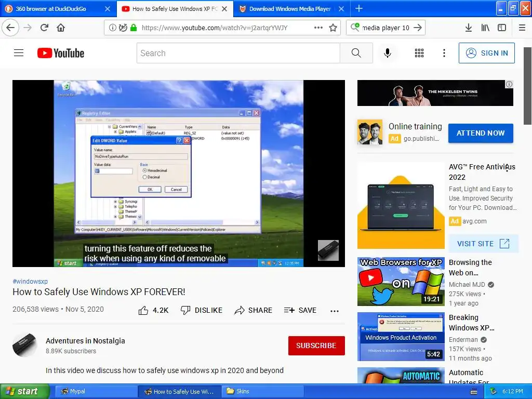Save the video to a playlist
This screenshot has height=399, width=532.
click(x=300, y=310)
